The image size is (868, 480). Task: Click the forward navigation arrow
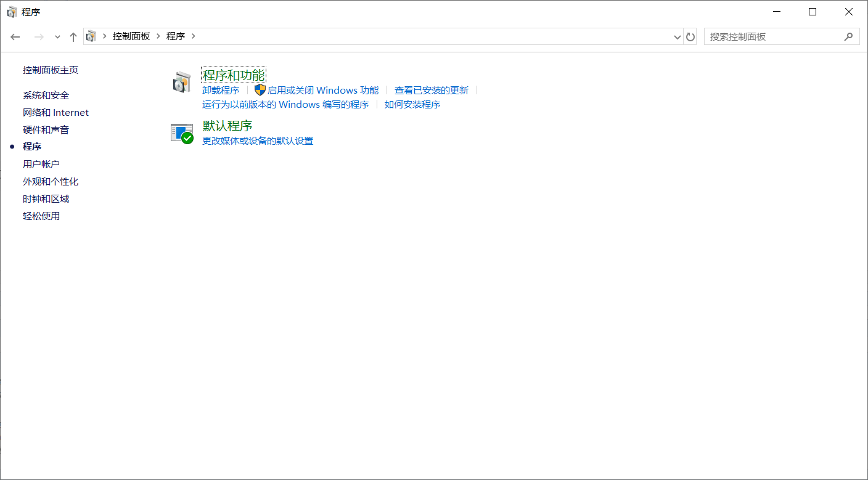[39, 37]
